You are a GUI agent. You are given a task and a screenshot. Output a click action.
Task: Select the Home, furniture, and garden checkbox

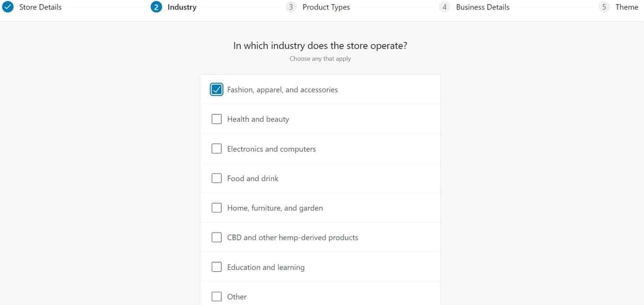tap(217, 208)
